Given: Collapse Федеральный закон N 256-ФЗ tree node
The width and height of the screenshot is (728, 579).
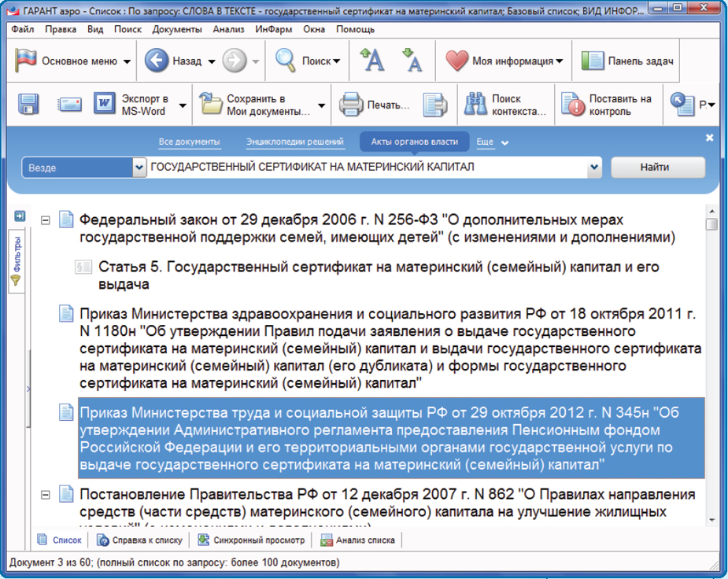Looking at the screenshot, I should tap(46, 220).
